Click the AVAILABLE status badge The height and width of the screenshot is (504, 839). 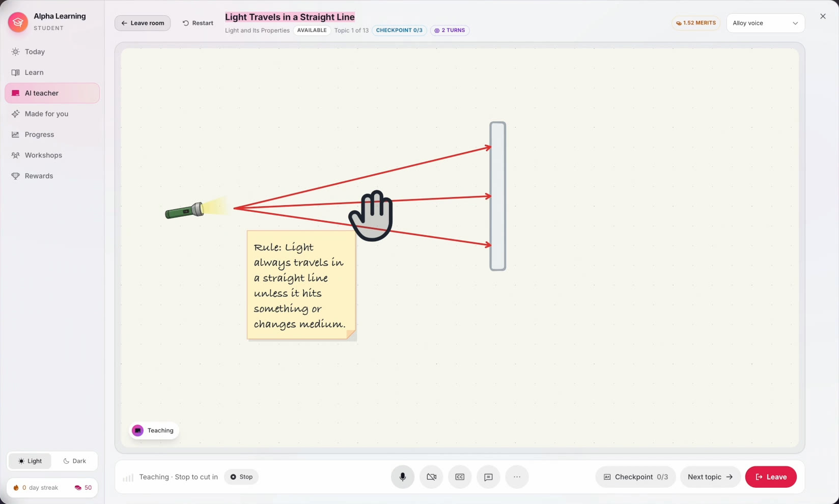tap(312, 31)
